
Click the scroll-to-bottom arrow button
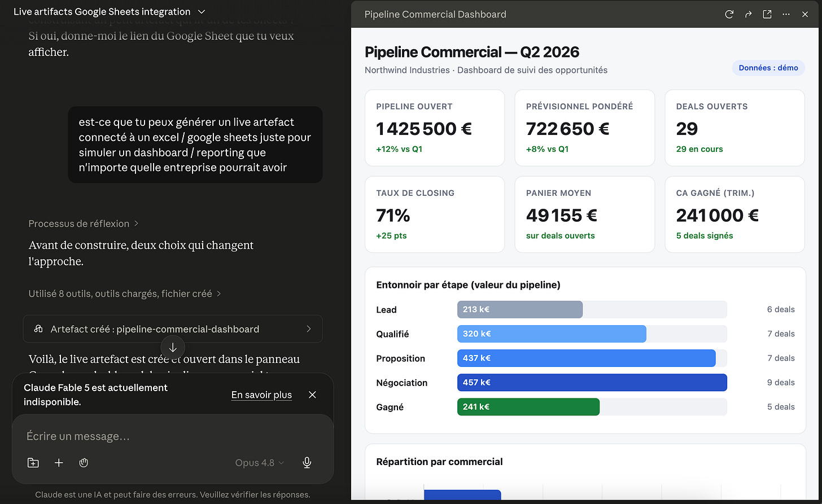[173, 348]
